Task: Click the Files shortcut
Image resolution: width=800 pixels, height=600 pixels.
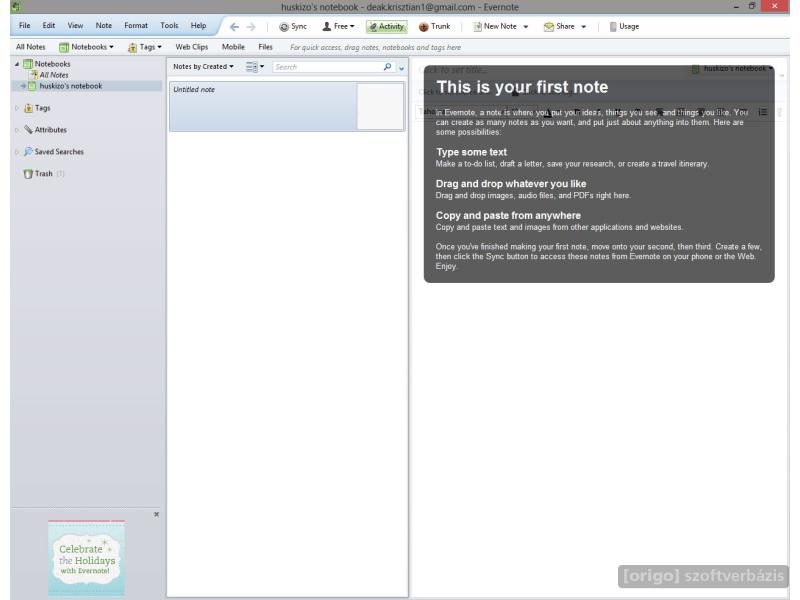Action: click(x=265, y=47)
